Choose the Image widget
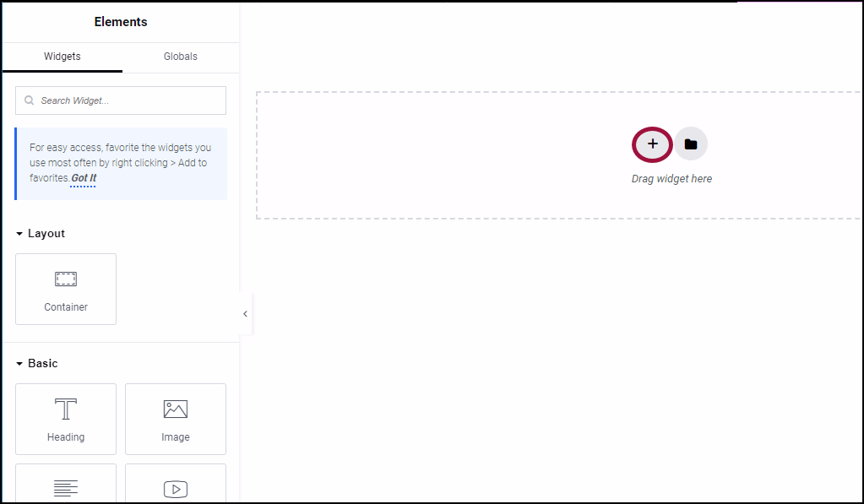 (x=176, y=419)
